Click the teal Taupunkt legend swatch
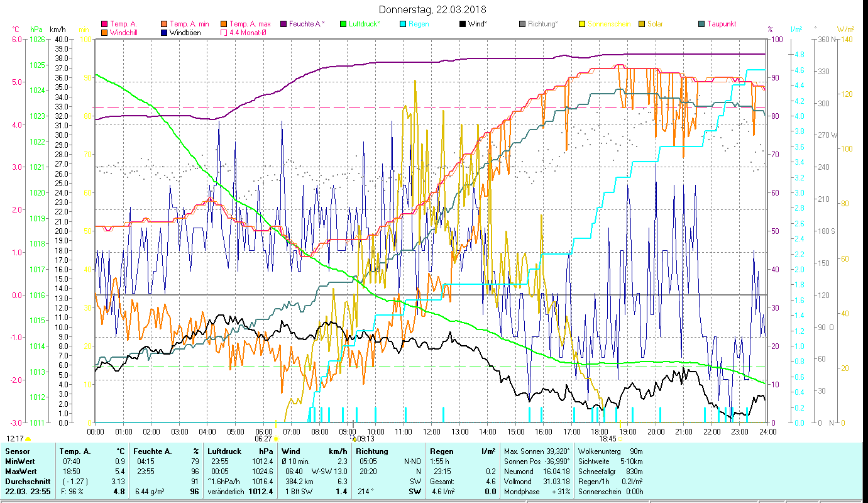The width and height of the screenshot is (868, 503). point(701,25)
